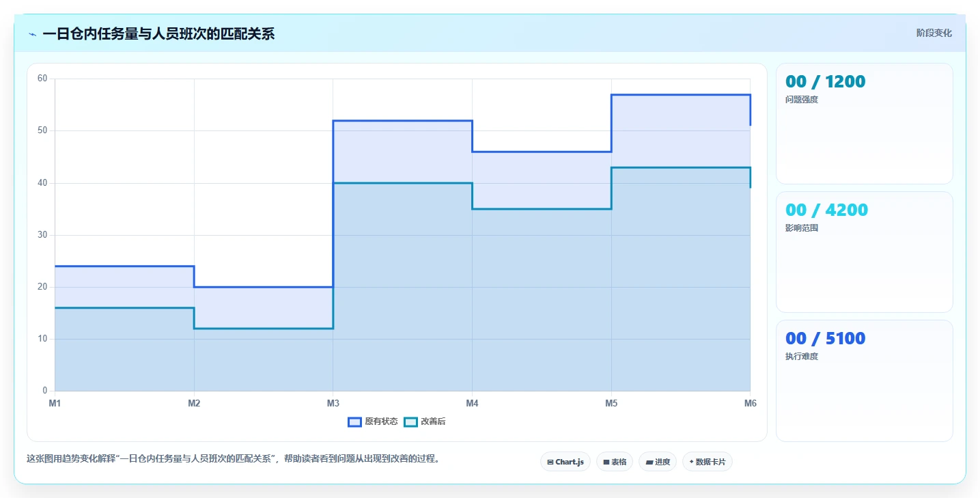Click the 阶段变化 label in header
The height and width of the screenshot is (498, 980).
(934, 33)
